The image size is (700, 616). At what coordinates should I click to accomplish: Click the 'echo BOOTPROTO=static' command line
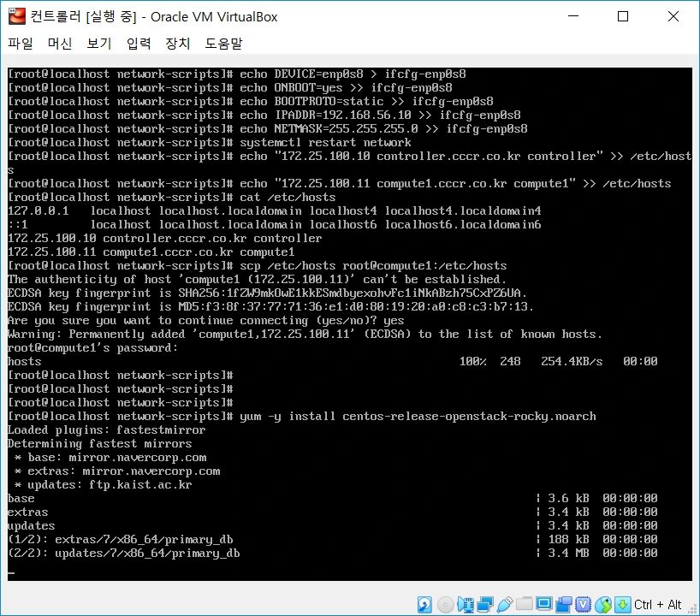tap(251, 102)
